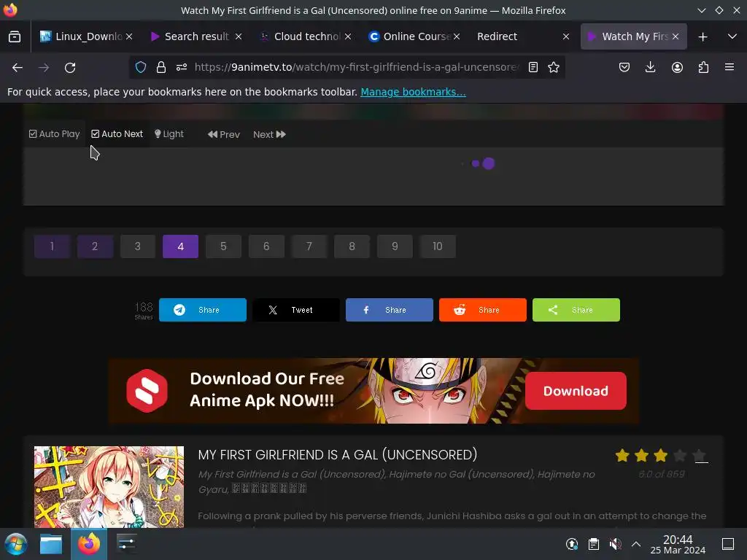Go back using the back arrow
Screen dimensions: 747x560
point(18,68)
